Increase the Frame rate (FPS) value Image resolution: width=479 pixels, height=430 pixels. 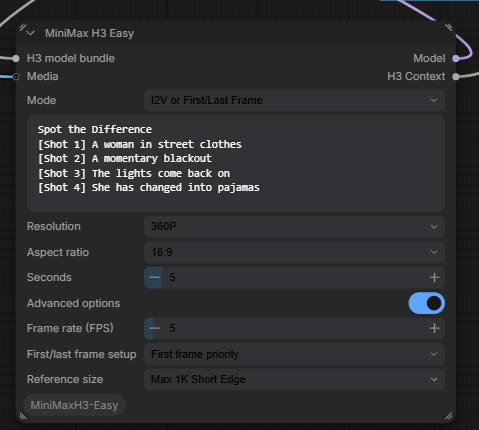434,328
